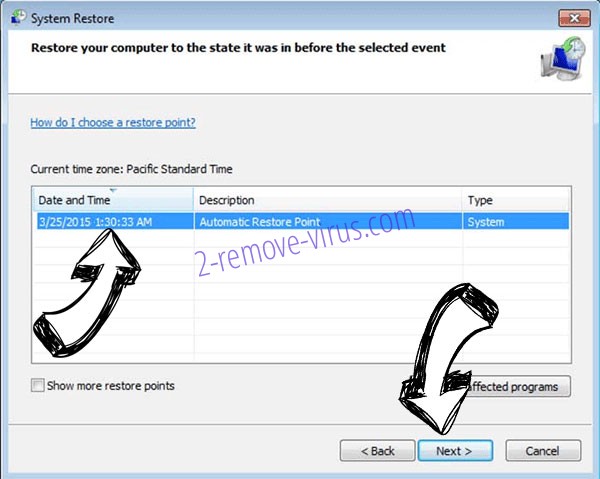Image resolution: width=600 pixels, height=479 pixels.
Task: Click the Back button
Action: click(x=377, y=451)
